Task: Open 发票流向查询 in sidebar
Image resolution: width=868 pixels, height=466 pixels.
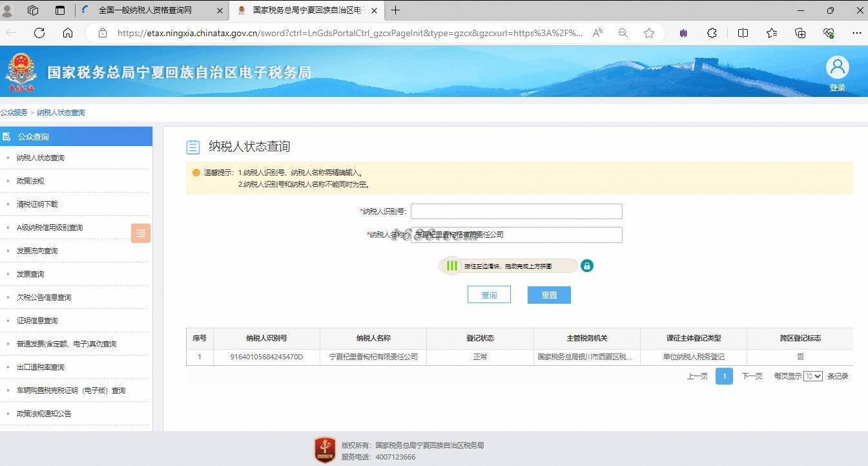Action: click(x=37, y=251)
